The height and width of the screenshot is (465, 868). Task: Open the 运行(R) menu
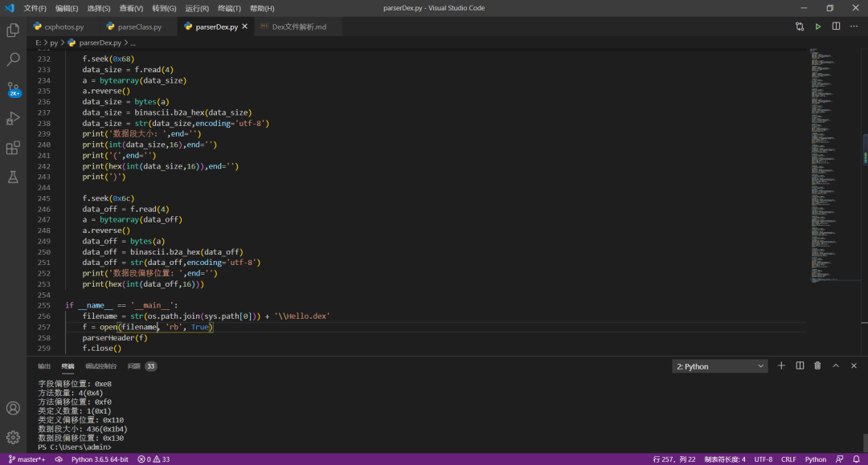tap(197, 8)
